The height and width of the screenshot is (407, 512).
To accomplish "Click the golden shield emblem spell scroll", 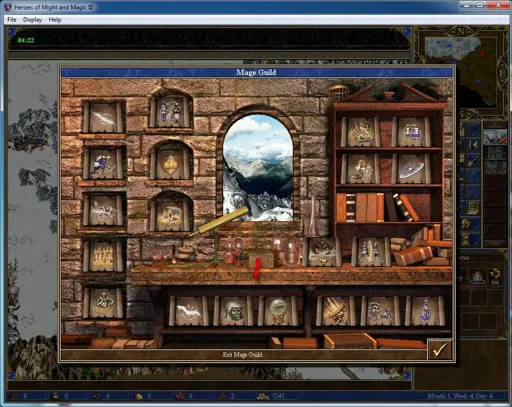I will tap(170, 163).
